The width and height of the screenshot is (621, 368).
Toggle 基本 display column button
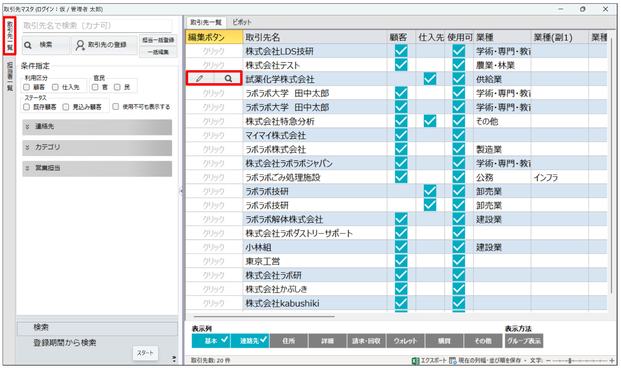click(211, 341)
